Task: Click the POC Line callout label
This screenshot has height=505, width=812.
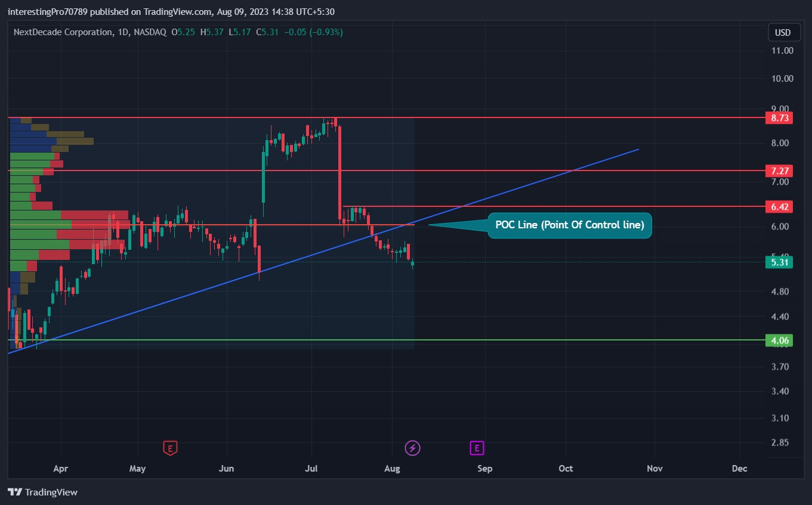Action: [570, 225]
